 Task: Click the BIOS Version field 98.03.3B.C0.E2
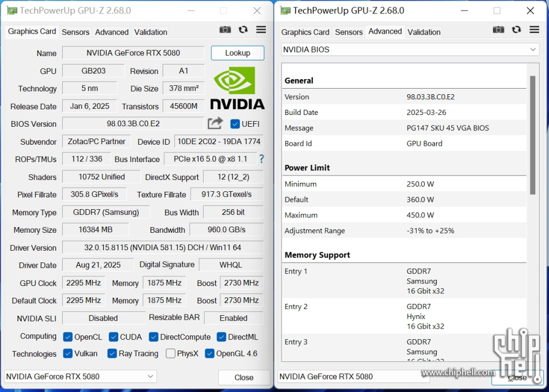(x=133, y=123)
